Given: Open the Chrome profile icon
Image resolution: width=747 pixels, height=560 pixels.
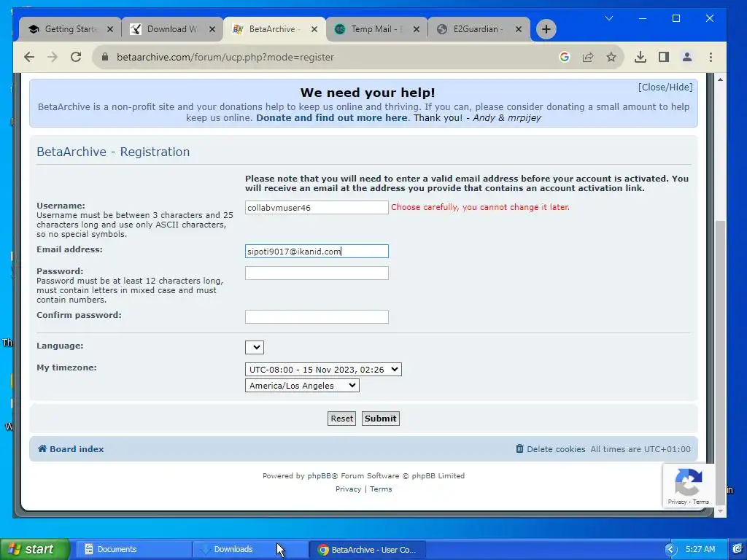Looking at the screenshot, I should coord(687,57).
